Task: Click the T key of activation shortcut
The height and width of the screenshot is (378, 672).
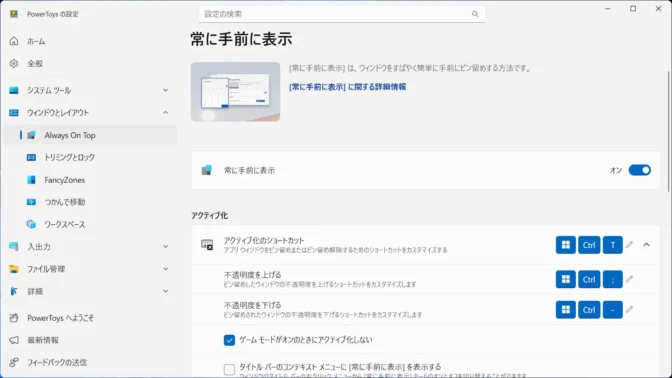Action: coord(612,245)
